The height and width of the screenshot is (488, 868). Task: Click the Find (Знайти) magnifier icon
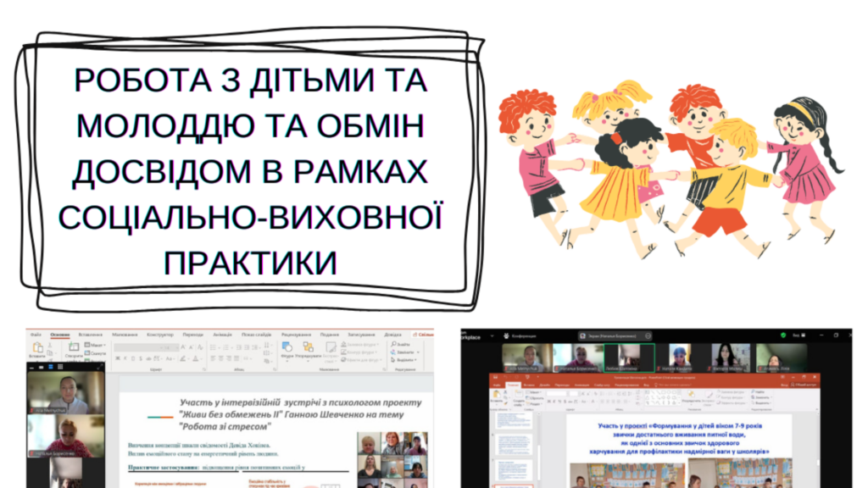394,345
